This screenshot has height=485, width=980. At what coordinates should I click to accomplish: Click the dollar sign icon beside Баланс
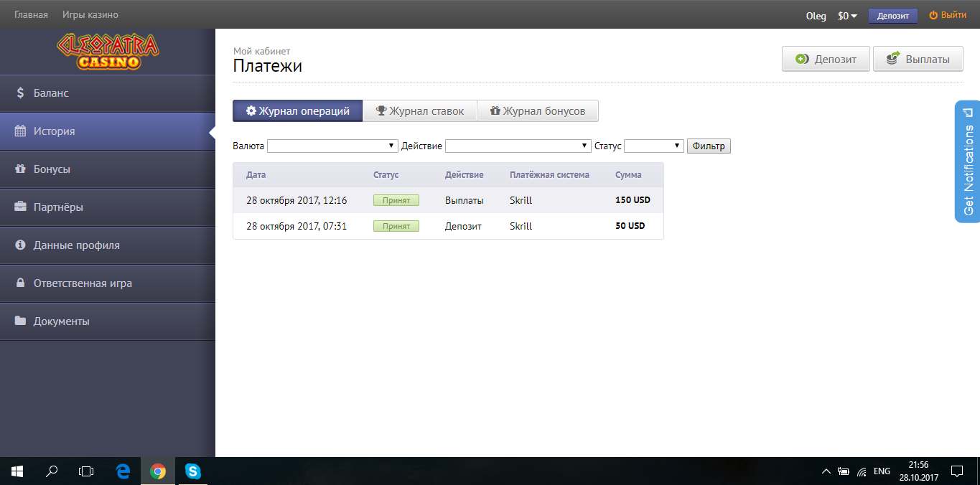click(20, 93)
